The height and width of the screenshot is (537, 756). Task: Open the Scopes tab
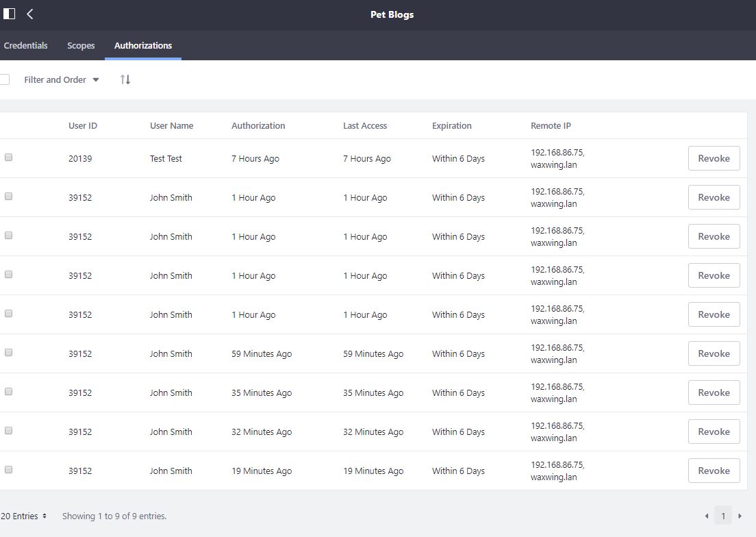[81, 45]
